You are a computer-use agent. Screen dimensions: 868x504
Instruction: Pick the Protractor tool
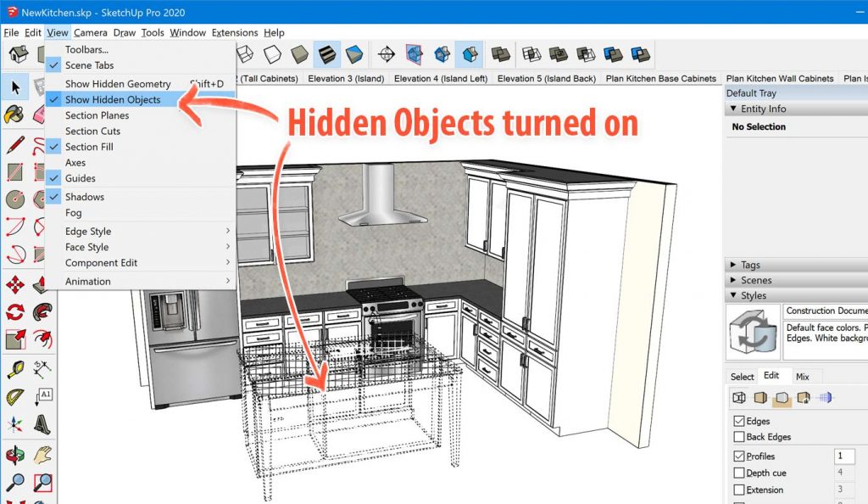pyautogui.click(x=14, y=397)
